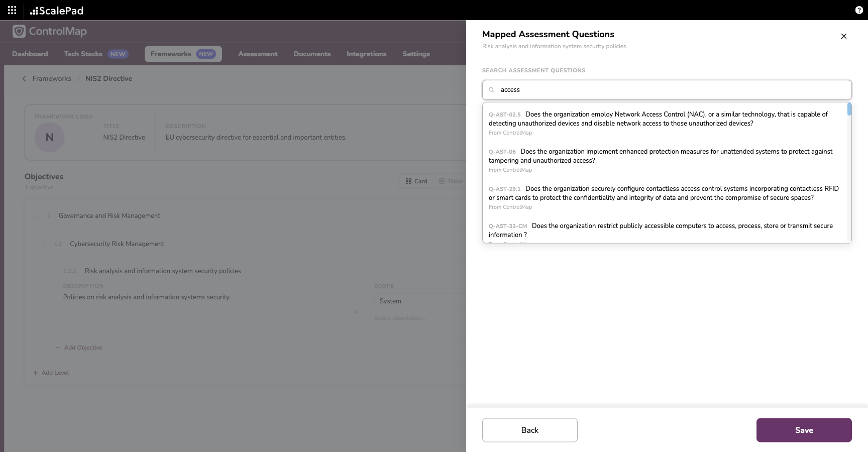Click Add Objective
Viewport: 868px width, 452px height.
tap(79, 348)
